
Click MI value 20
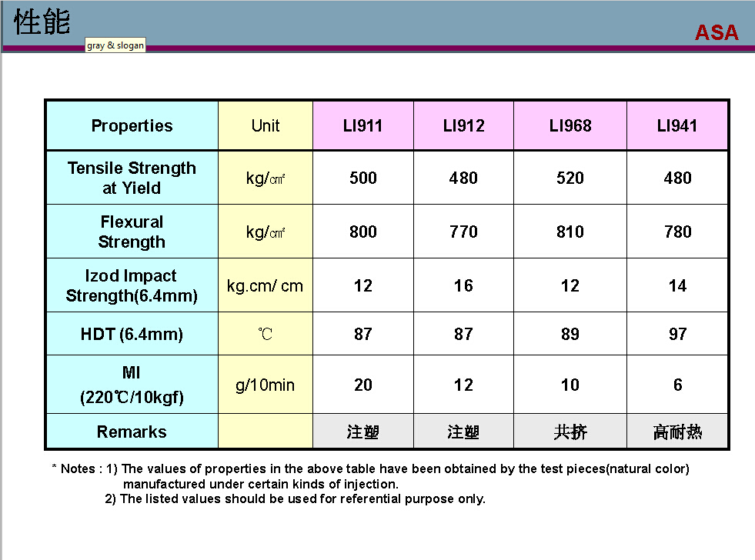point(363,385)
